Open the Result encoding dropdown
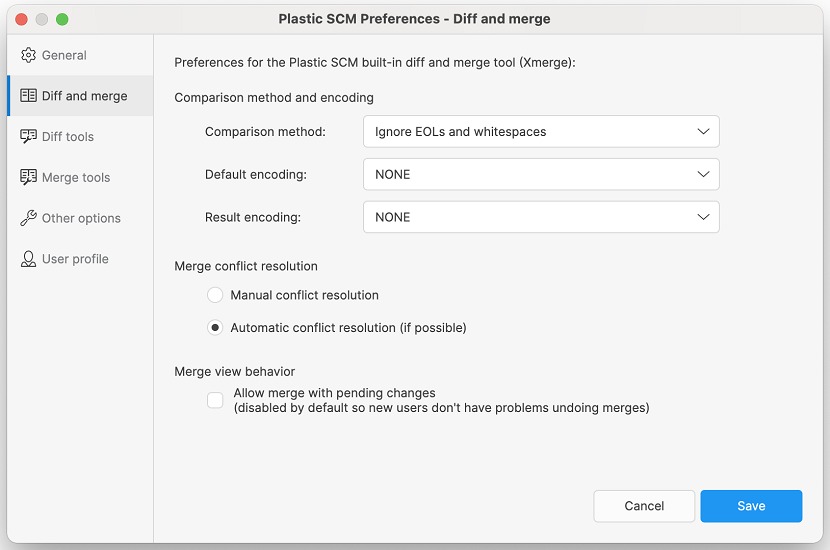 point(541,217)
